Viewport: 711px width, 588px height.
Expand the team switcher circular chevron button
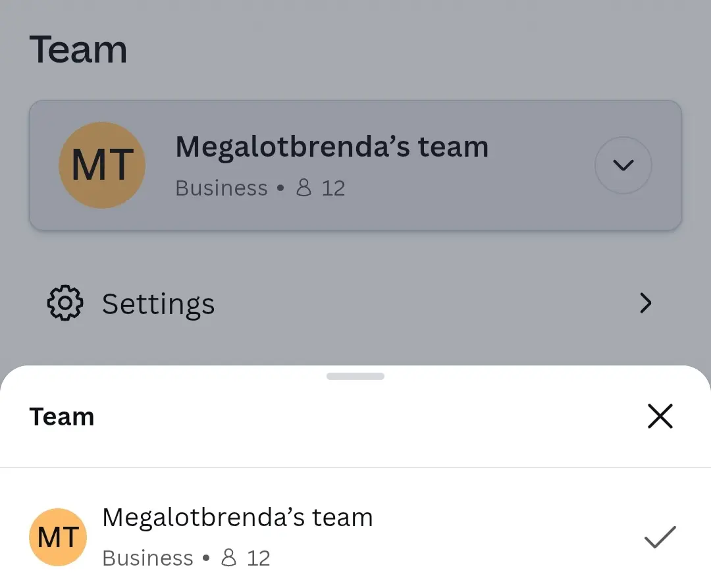click(623, 165)
